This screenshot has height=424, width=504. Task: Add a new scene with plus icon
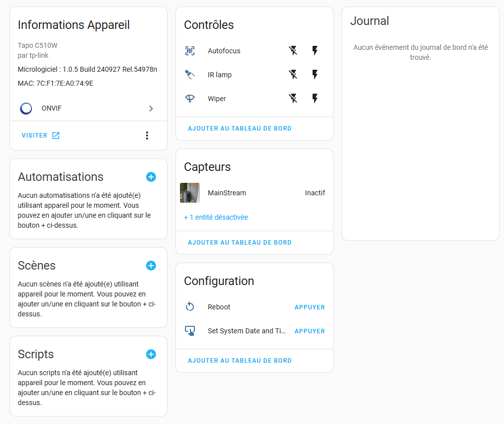coord(151,266)
